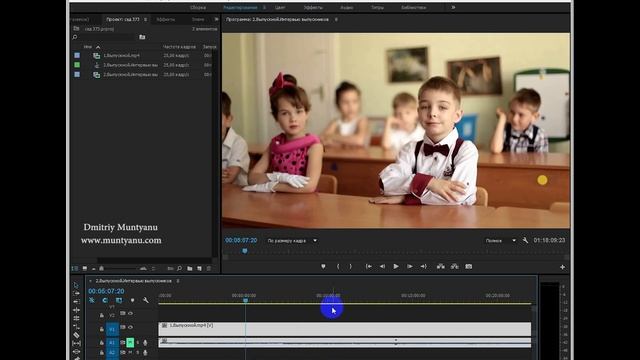Open the Effects panel tab beside Project

click(x=165, y=20)
